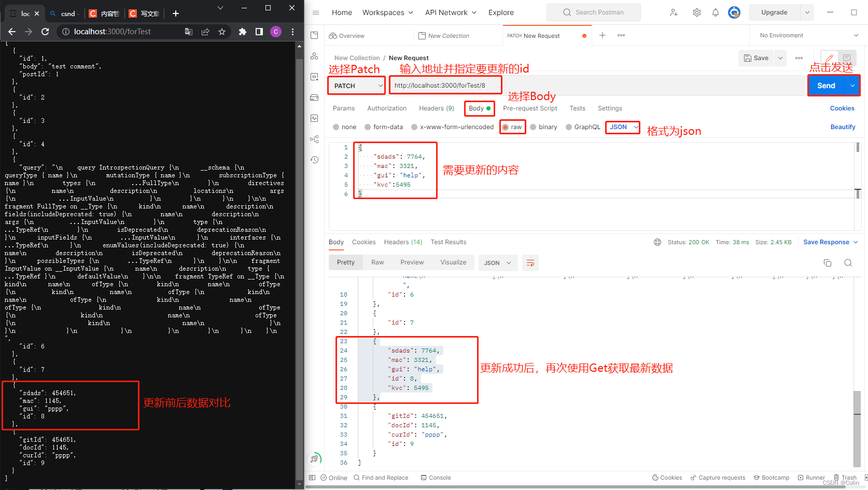Open the PATCH method dropdown

356,86
